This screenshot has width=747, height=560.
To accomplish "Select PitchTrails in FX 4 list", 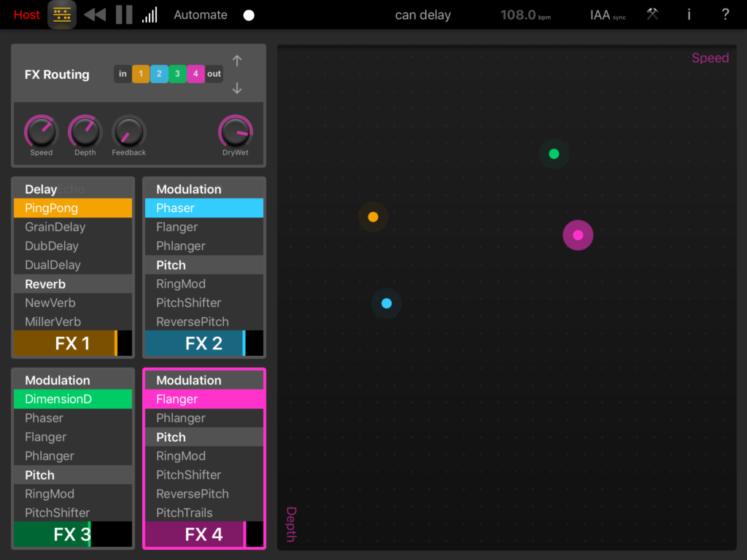I will 204,513.
